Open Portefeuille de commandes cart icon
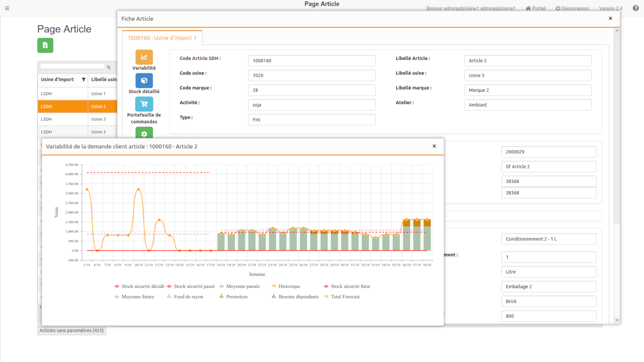 coord(144,104)
